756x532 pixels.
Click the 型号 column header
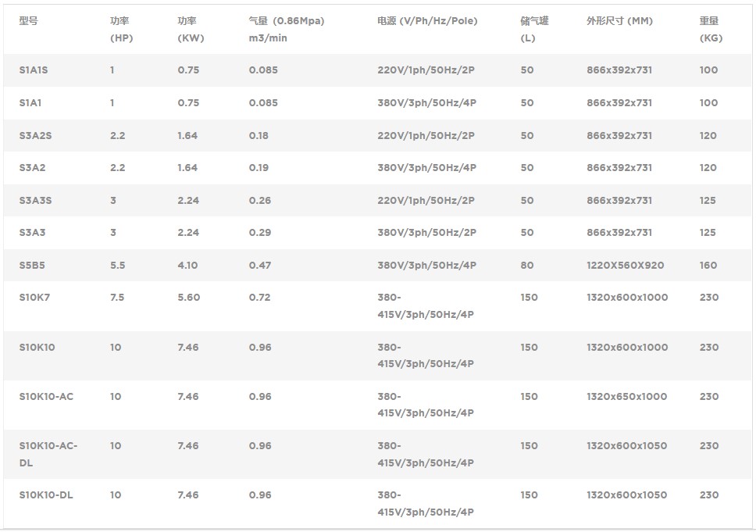click(28, 21)
